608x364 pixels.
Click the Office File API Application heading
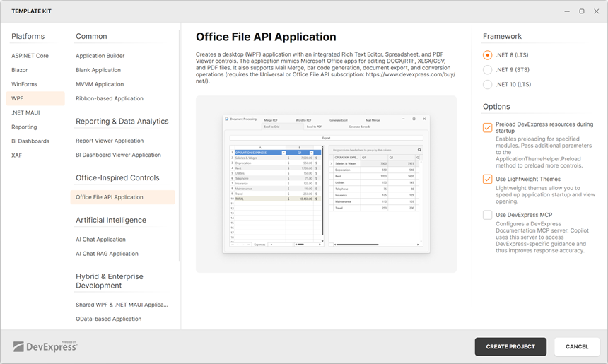(266, 37)
